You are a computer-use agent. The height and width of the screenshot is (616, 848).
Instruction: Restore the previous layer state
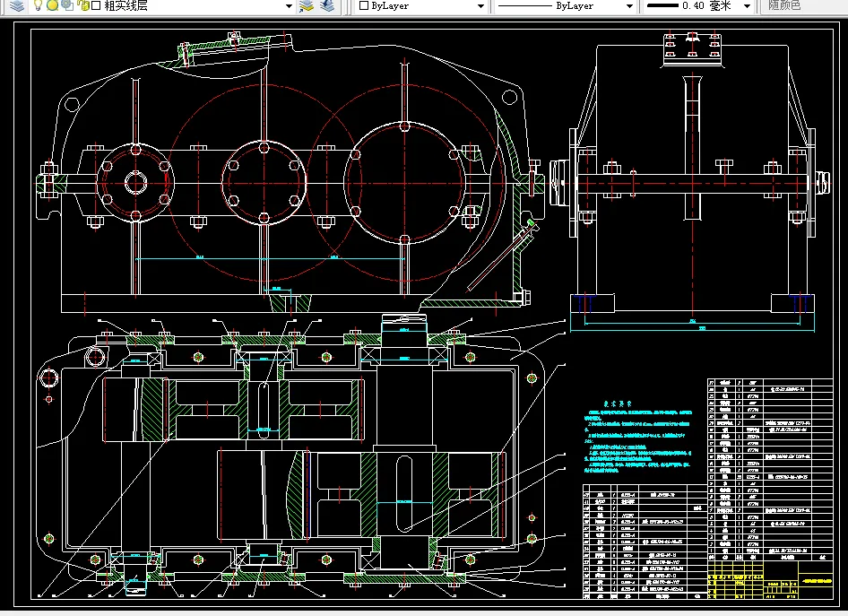click(326, 6)
